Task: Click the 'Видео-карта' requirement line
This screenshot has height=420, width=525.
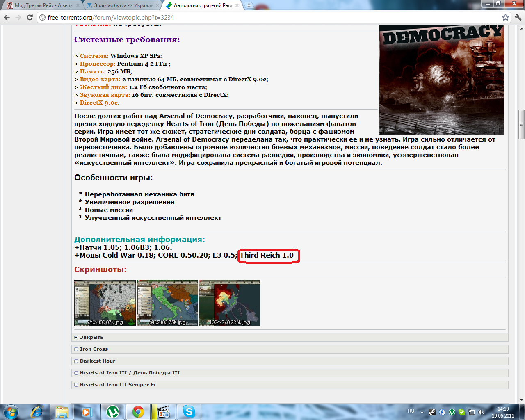Action: coord(171,79)
